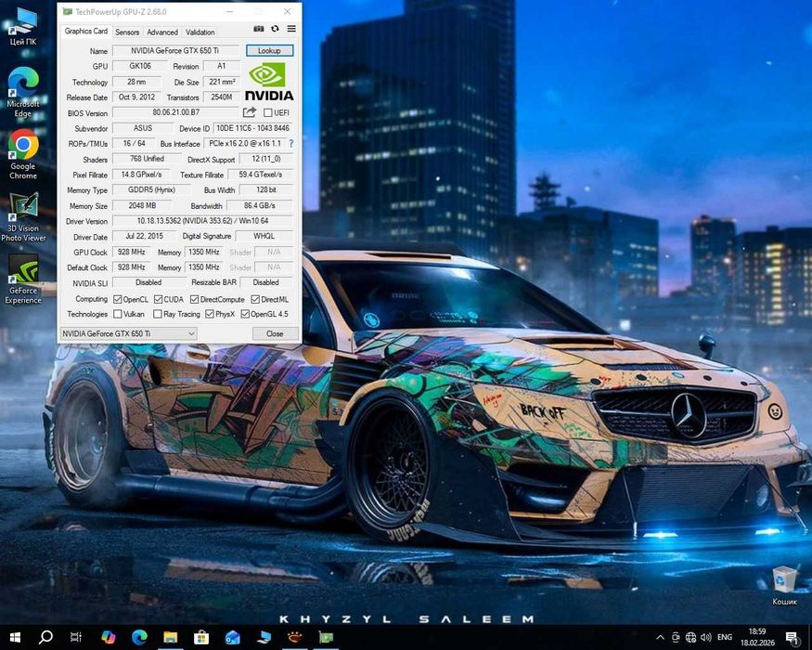Show hidden icons via tray chevron
This screenshot has height=650, width=812.
coord(660,637)
